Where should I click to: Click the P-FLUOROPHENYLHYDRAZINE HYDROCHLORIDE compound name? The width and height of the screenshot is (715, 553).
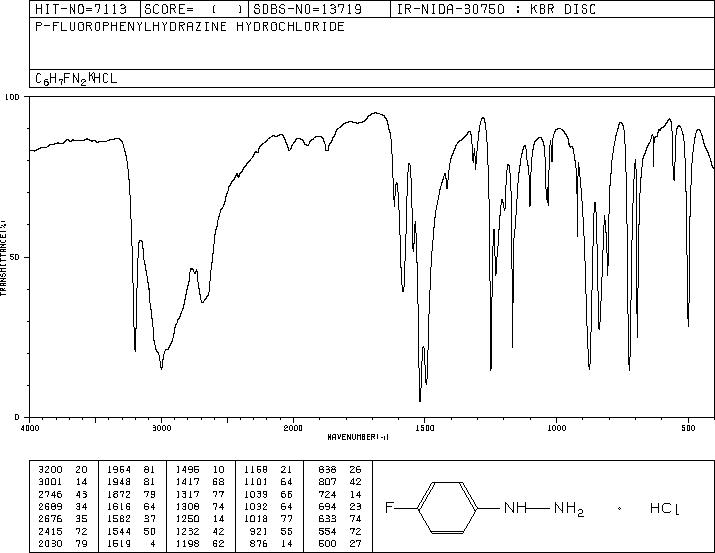coord(190,27)
